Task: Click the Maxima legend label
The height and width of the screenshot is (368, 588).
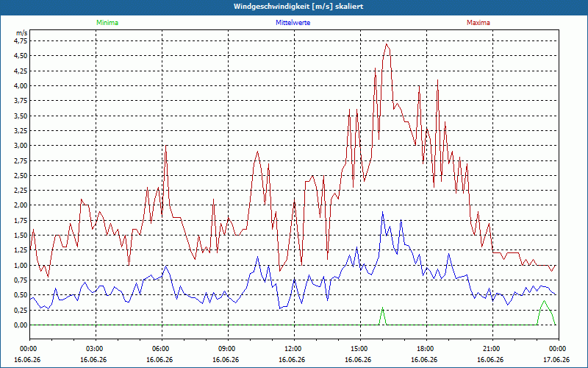Action: (x=478, y=23)
